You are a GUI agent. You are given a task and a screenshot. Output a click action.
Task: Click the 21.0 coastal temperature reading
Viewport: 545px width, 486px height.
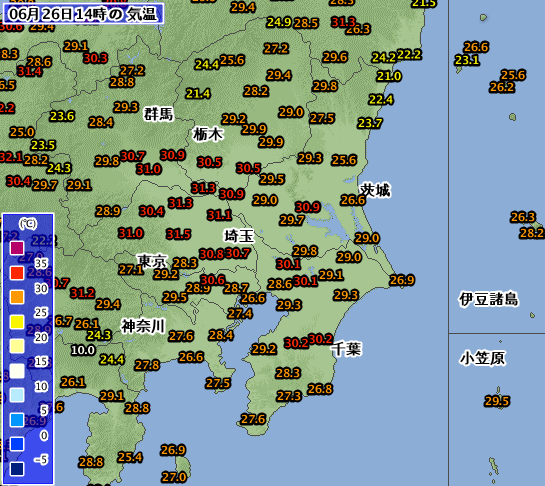389,76
